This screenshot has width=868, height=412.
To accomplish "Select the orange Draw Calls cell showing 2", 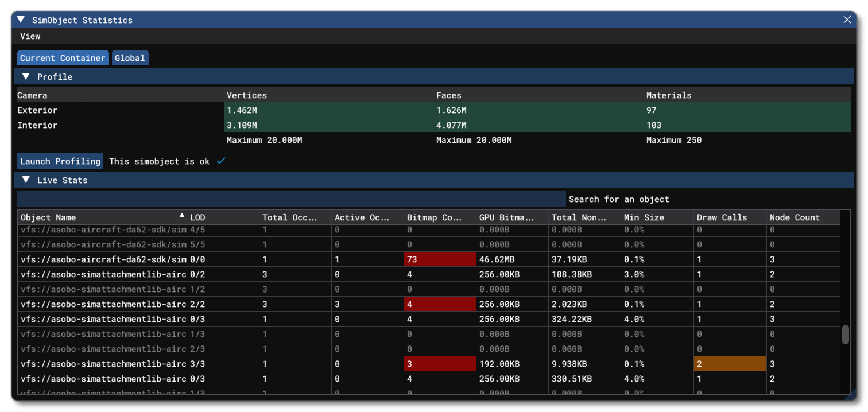I will [730, 364].
